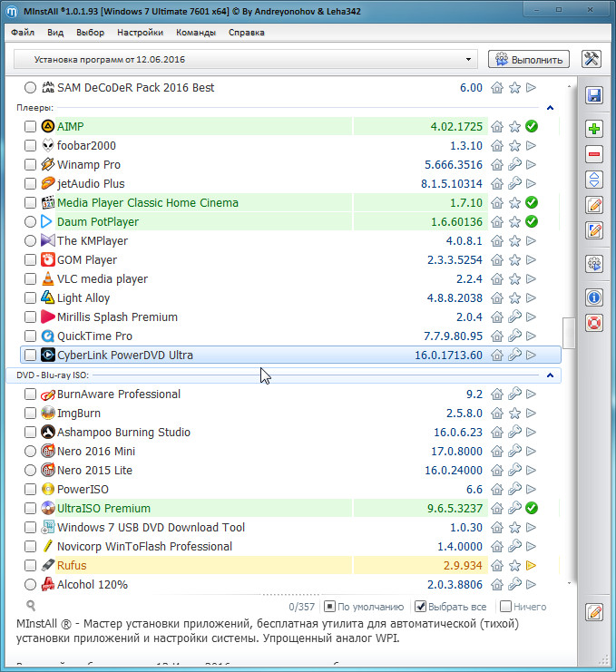Select the Daum PotPlayer radio button
The image size is (616, 672).
pos(30,221)
